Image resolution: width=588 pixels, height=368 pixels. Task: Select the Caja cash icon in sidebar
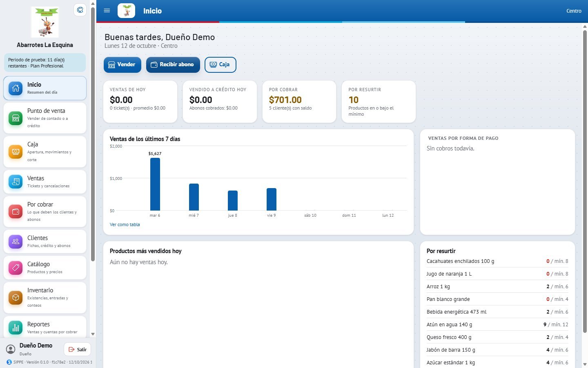pos(16,152)
